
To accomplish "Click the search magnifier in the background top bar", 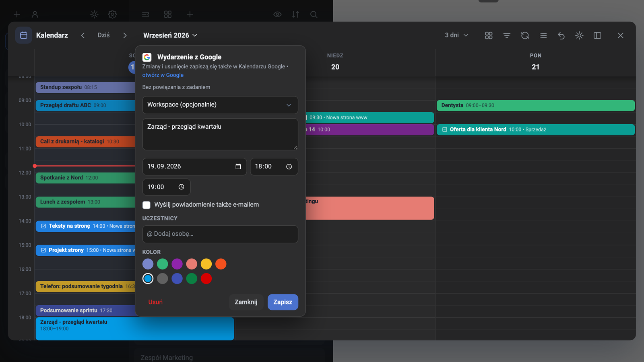I will coord(314,14).
